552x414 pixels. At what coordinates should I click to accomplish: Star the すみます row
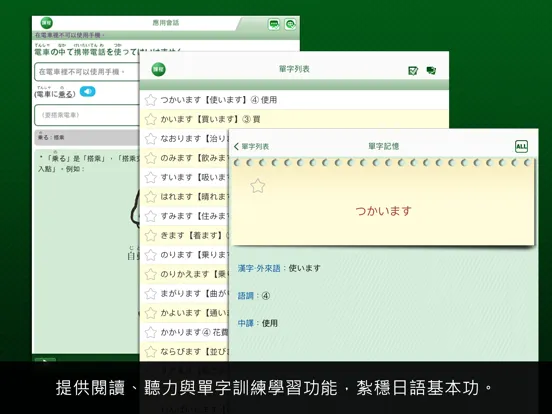pyautogui.click(x=150, y=216)
